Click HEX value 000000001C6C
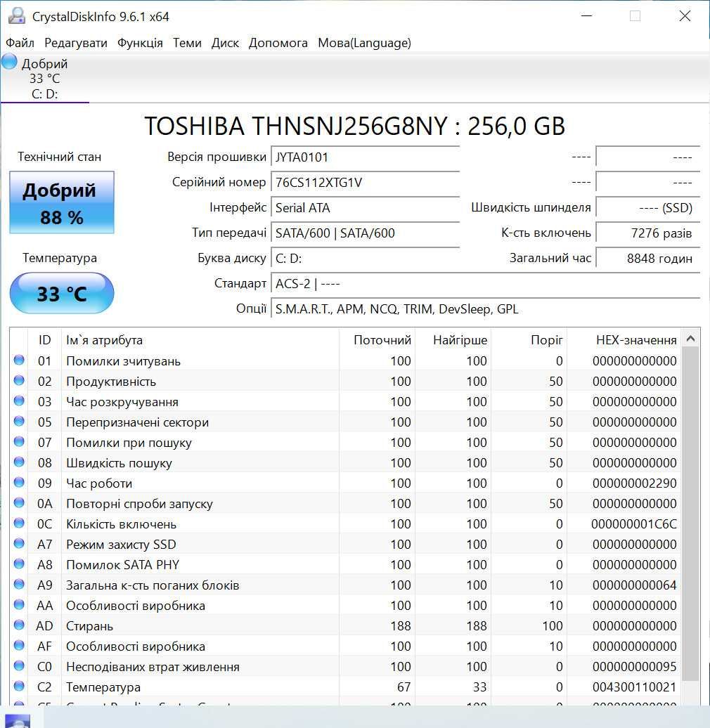The width and height of the screenshot is (710, 728). (x=634, y=524)
